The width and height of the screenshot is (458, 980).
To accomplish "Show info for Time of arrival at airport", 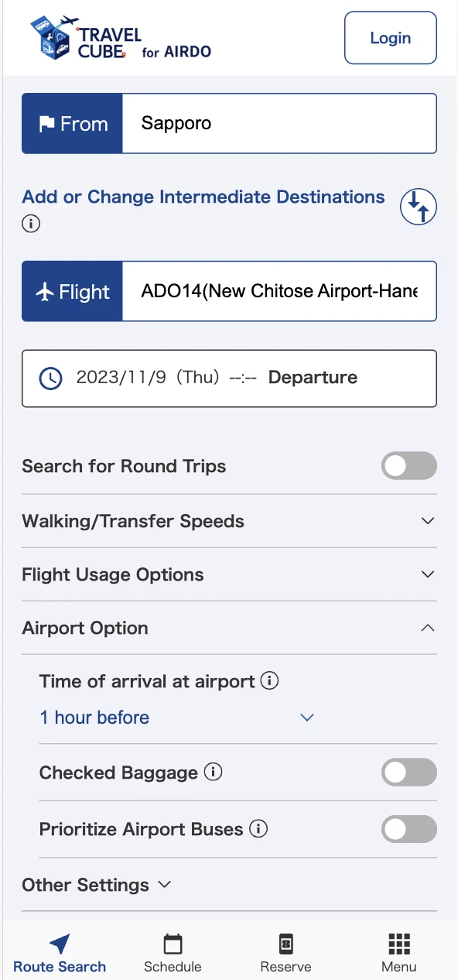I will (x=269, y=681).
